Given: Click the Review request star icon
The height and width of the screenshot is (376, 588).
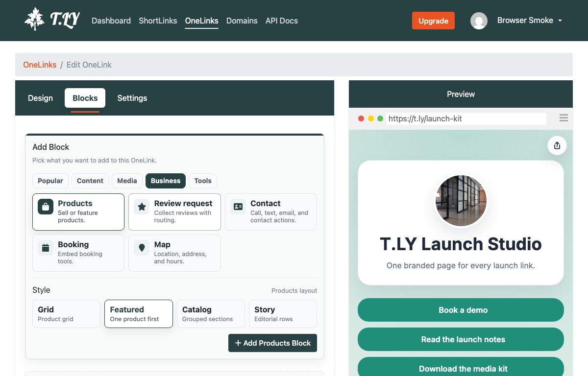Looking at the screenshot, I should (142, 207).
